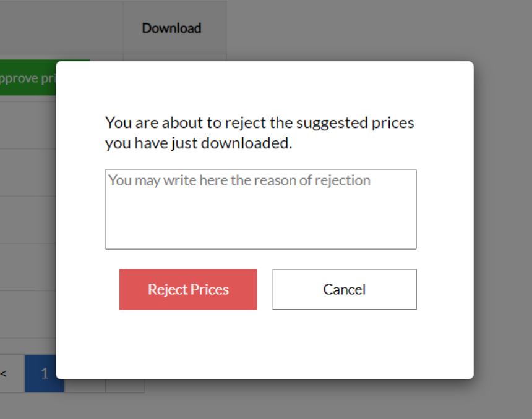Click the first table row left of the dialog
The height and width of the screenshot is (419, 532).
pyautogui.click(x=28, y=125)
